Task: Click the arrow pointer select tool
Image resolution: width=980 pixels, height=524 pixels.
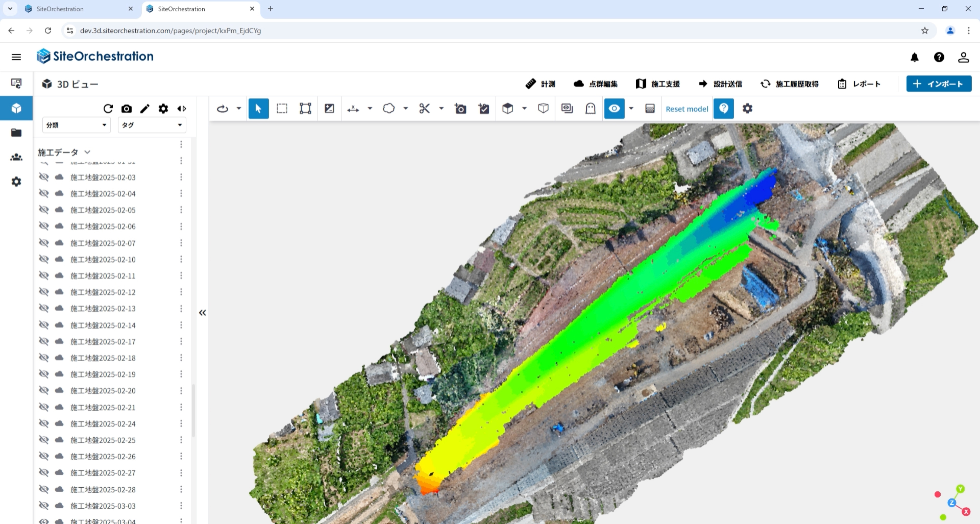Action: pyautogui.click(x=258, y=108)
